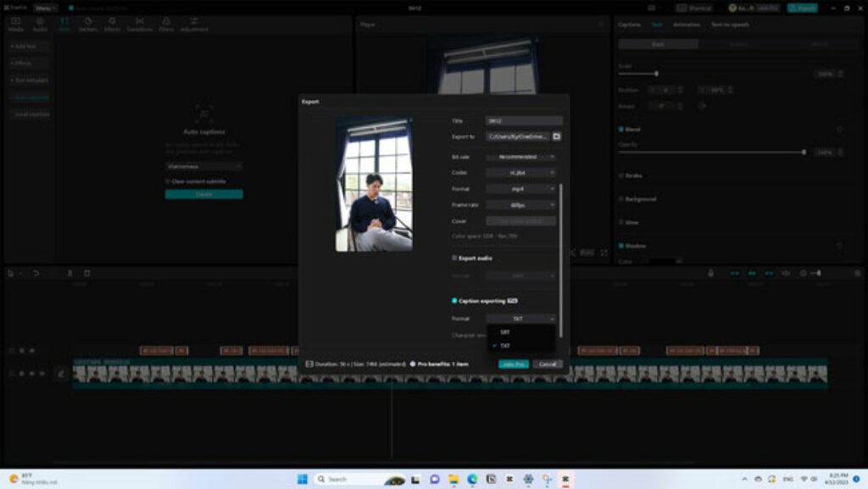This screenshot has height=489, width=868.
Task: Open the Audio panel icon
Action: pos(40,24)
